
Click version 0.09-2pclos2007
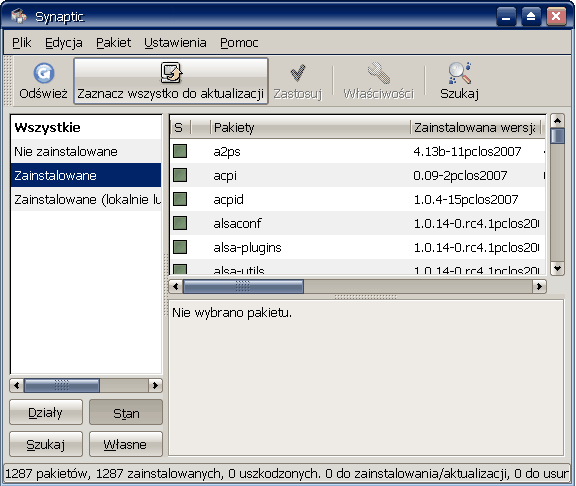[x=460, y=176]
